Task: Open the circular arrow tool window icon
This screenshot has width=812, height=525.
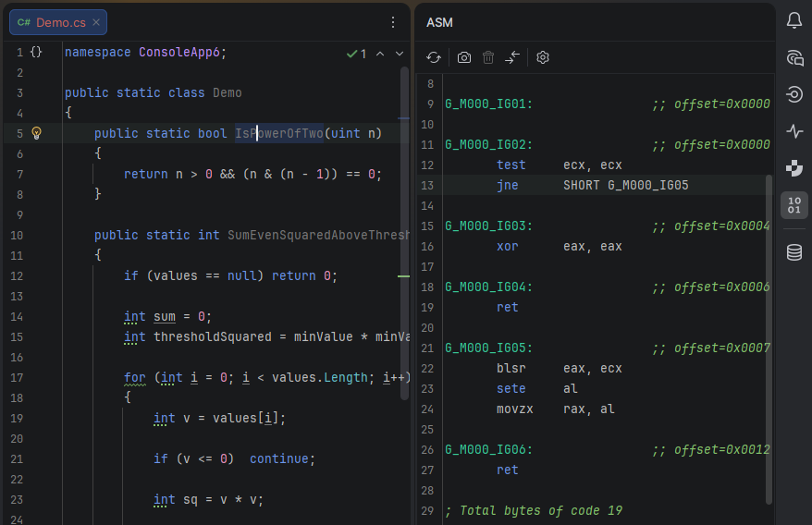Action: pos(794,94)
